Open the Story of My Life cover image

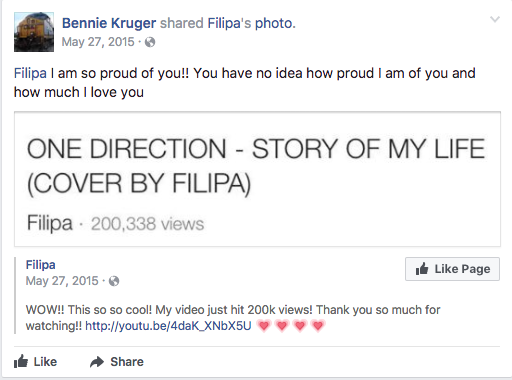[x=257, y=179]
